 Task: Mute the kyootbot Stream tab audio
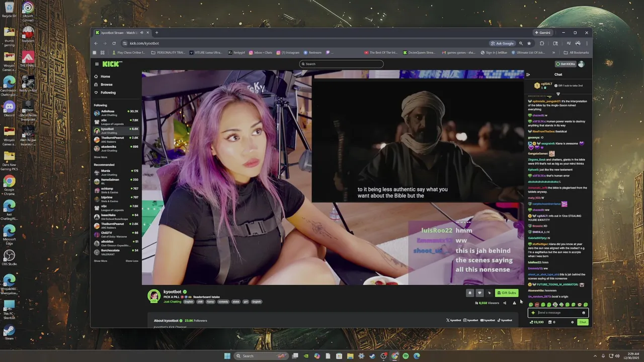coord(142,33)
